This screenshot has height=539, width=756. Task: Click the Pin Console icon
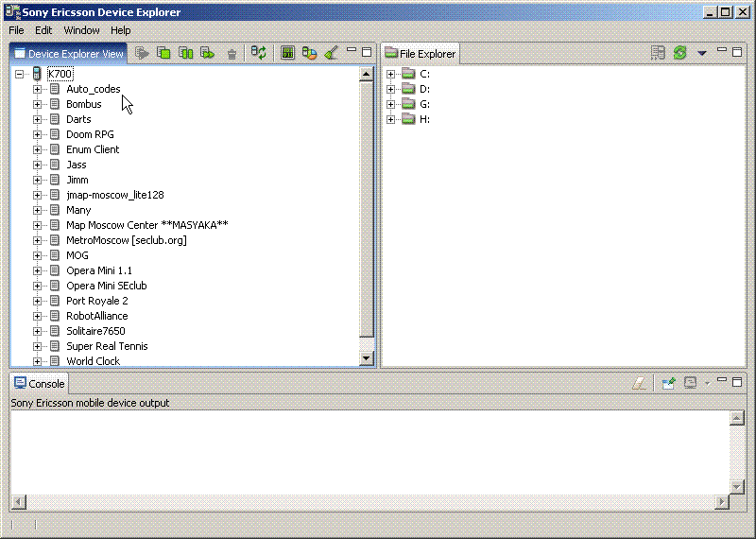669,383
